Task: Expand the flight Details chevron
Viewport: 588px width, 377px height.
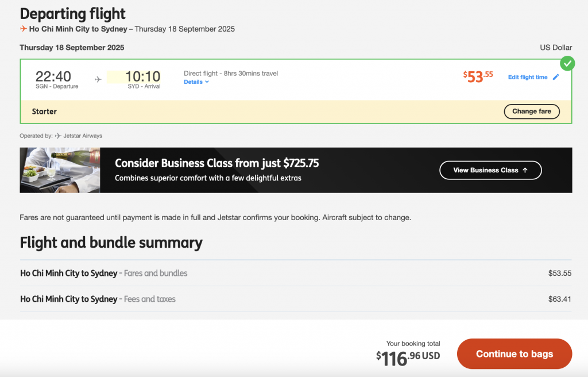Action: 207,82
